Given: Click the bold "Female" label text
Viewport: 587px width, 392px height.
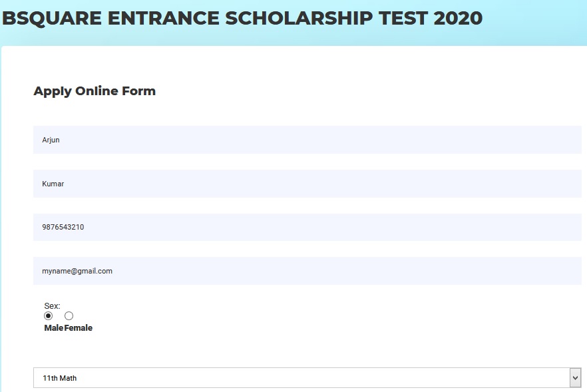Looking at the screenshot, I should (79, 328).
